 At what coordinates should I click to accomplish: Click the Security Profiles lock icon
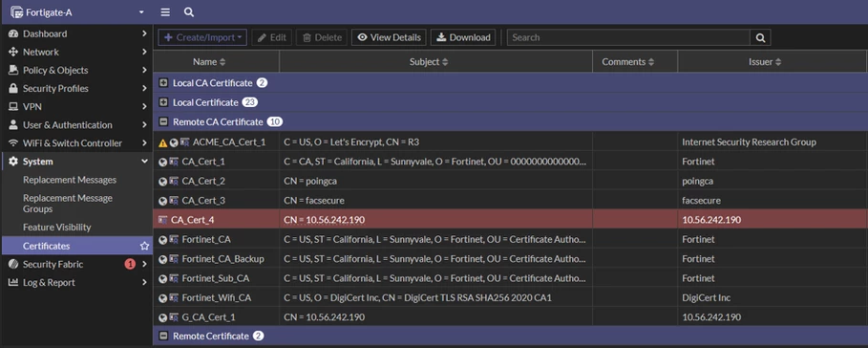(13, 89)
